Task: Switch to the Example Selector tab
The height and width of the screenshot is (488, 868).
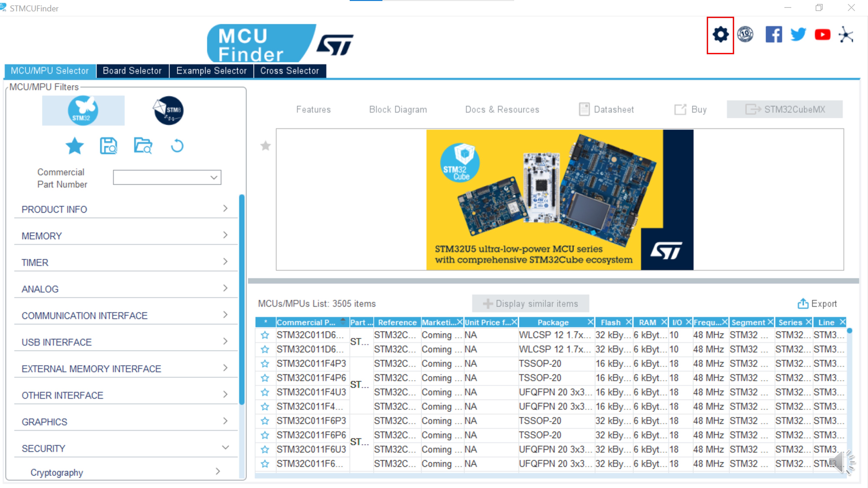Action: click(211, 71)
